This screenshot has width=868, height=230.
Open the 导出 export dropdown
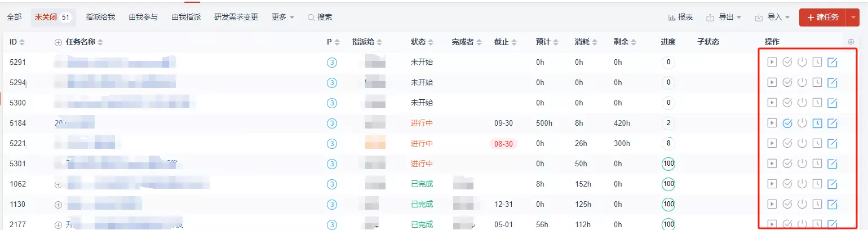point(724,17)
